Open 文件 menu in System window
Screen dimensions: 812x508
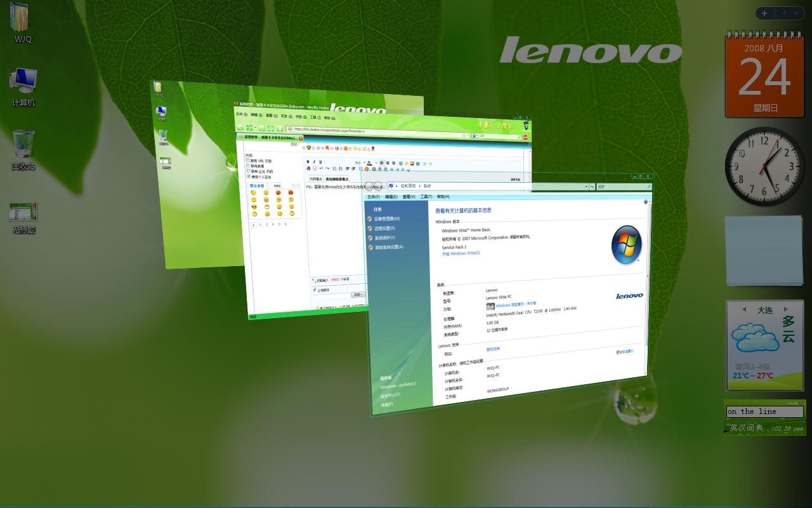pos(374,197)
